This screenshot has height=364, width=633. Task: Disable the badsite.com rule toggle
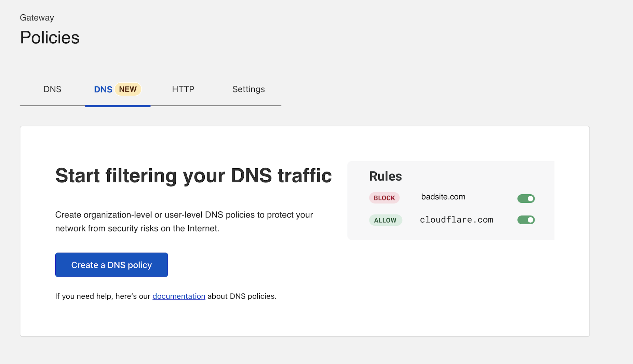(526, 198)
